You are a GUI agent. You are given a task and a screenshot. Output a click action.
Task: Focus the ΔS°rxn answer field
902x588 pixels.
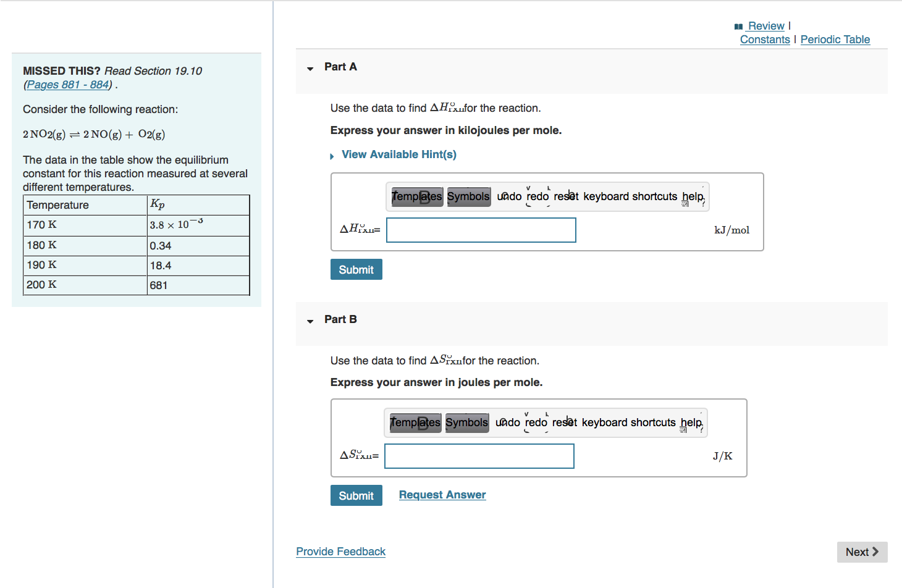pos(479,456)
